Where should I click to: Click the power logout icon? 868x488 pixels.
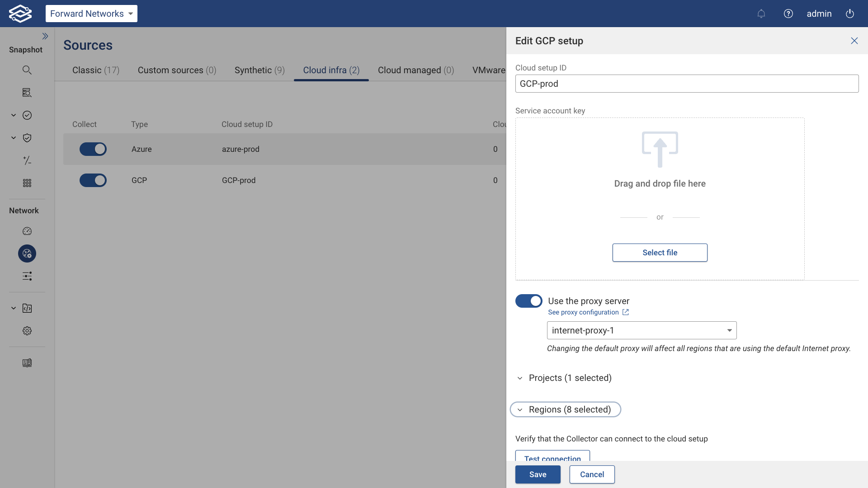(x=850, y=14)
